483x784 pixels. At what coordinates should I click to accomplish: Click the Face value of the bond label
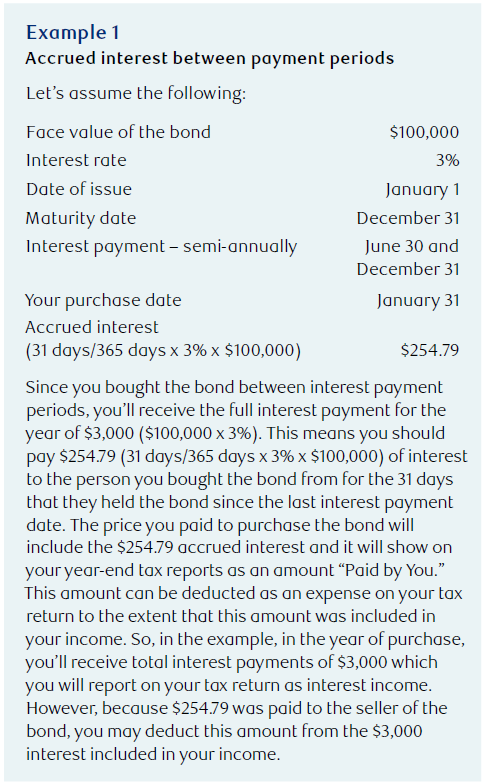tap(118, 132)
